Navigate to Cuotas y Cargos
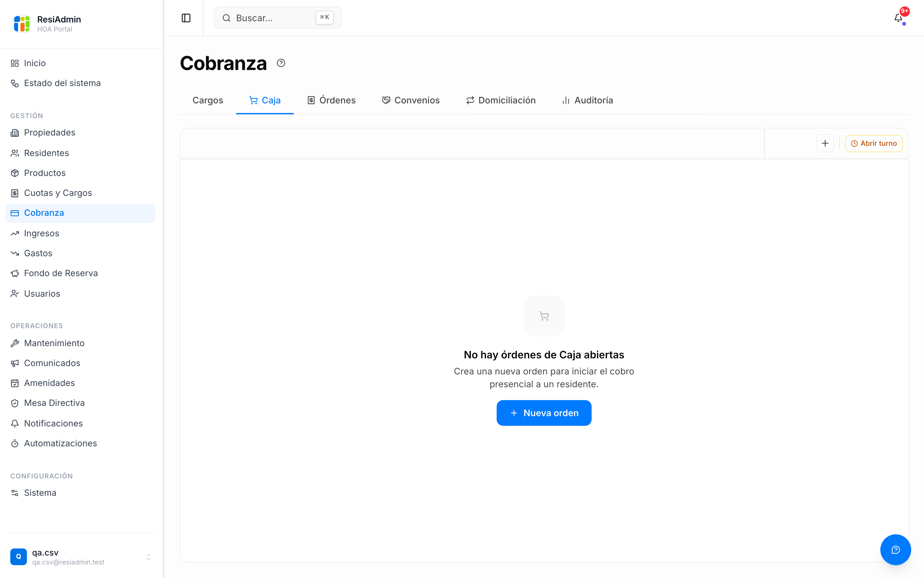The width and height of the screenshot is (924, 578). coord(80,193)
